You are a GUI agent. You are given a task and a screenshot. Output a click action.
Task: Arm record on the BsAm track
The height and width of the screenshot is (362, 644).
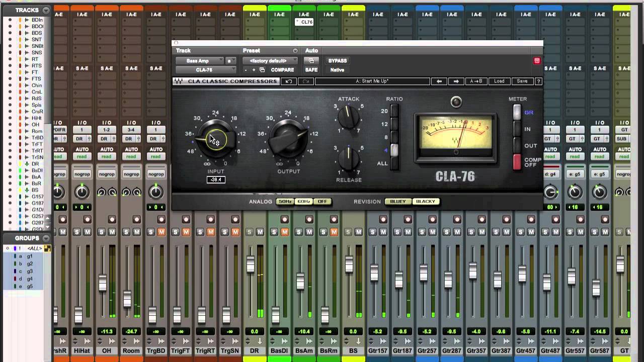[309, 219]
